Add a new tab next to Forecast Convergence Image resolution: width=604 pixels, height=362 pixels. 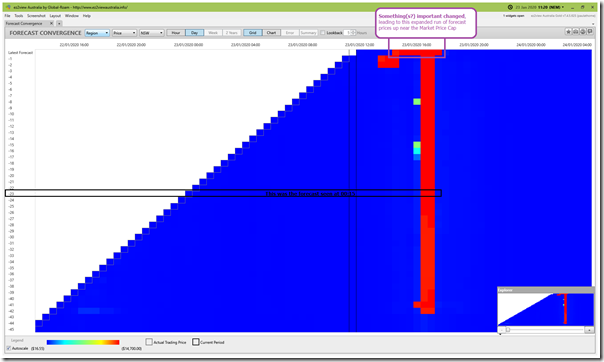[59, 23]
